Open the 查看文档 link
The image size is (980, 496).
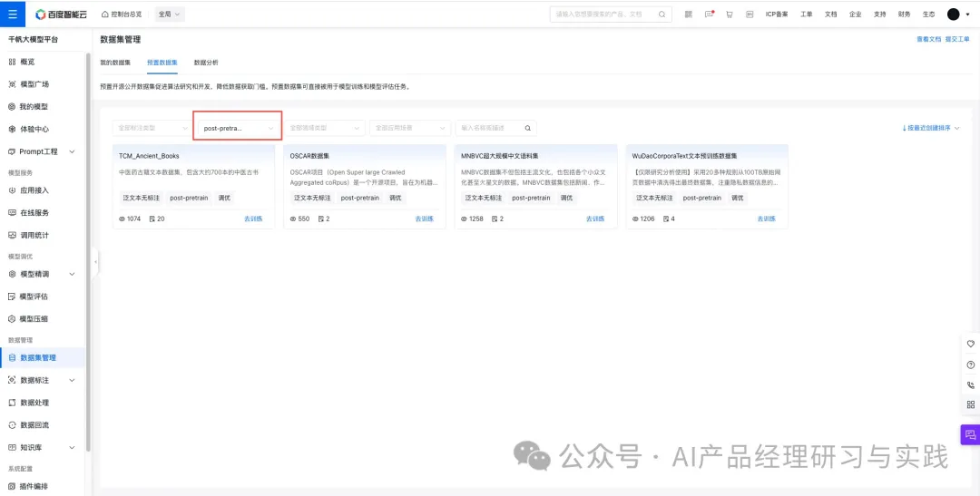928,39
